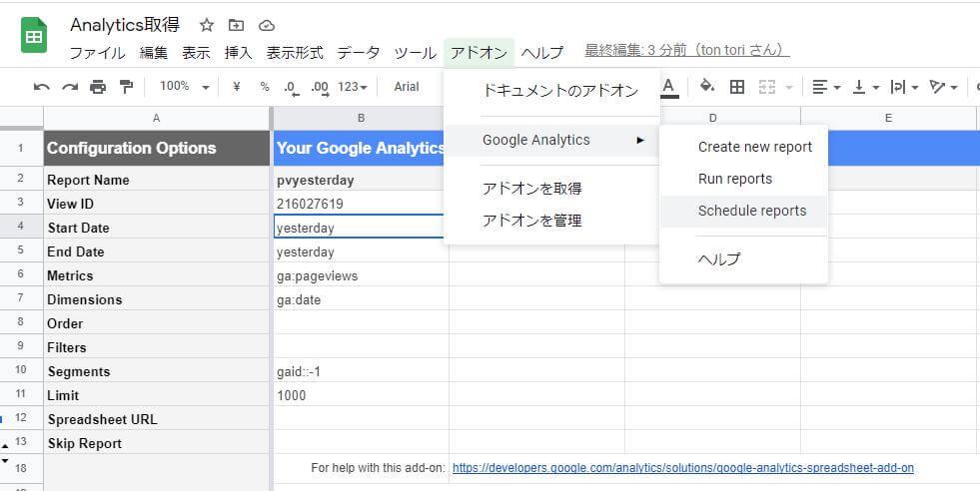Open the last edit history link

[x=687, y=51]
